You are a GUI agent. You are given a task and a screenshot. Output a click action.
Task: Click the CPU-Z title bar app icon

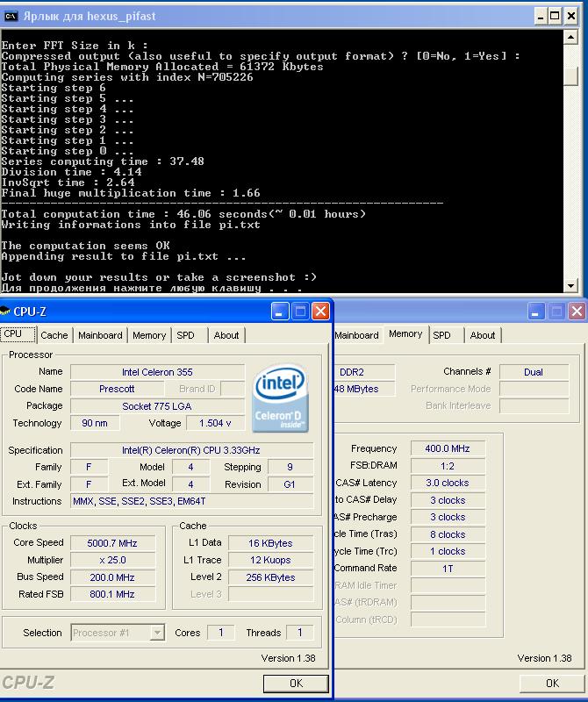point(5,311)
